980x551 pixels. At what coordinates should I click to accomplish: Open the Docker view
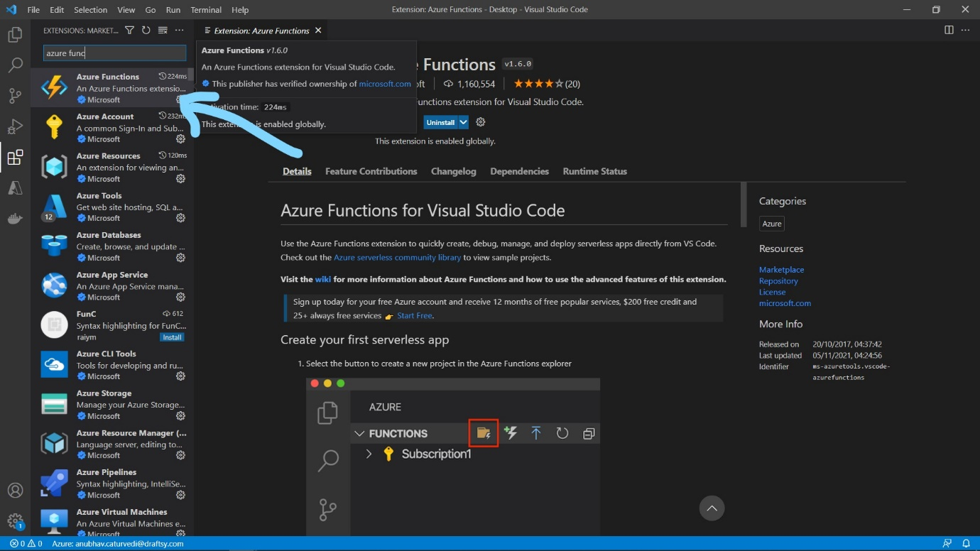[x=15, y=218]
